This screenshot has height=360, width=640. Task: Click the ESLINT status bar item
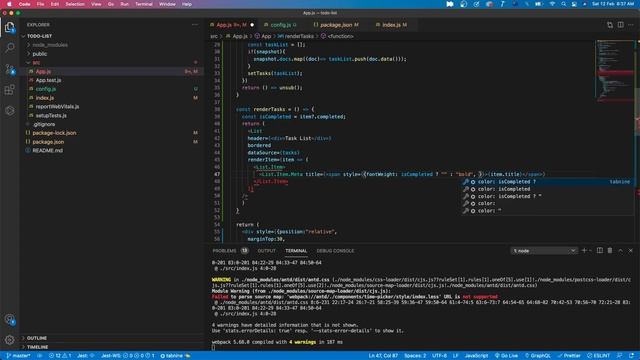pos(598,356)
